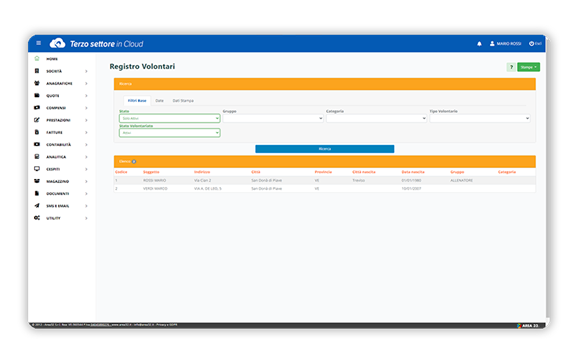Click the blue Ricerca button
The width and height of the screenshot is (576, 362).
(x=325, y=149)
